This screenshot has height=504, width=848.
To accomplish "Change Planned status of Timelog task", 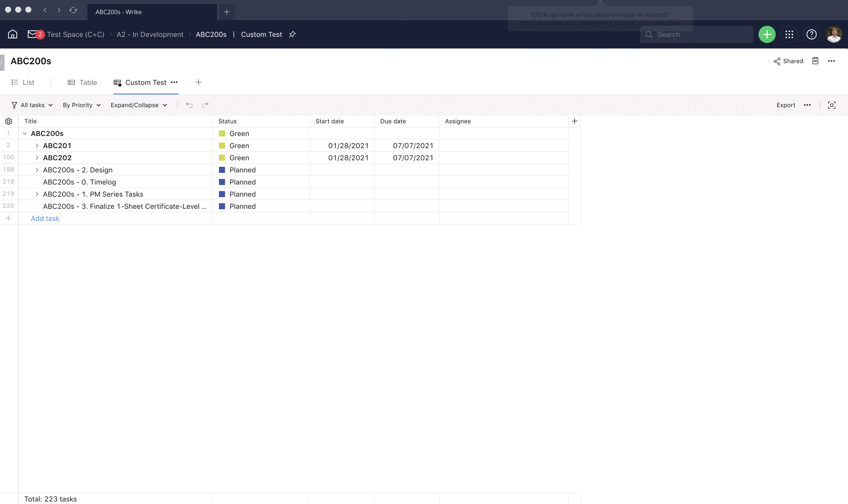I will 261,182.
